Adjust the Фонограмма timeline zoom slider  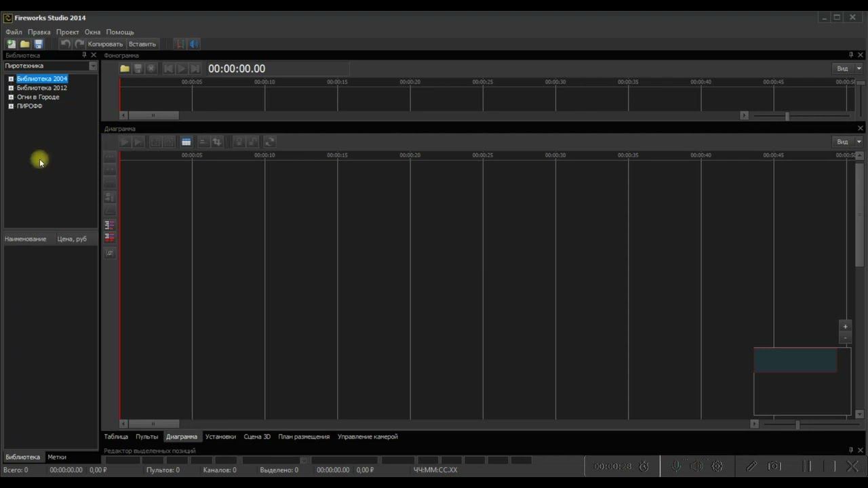click(787, 116)
